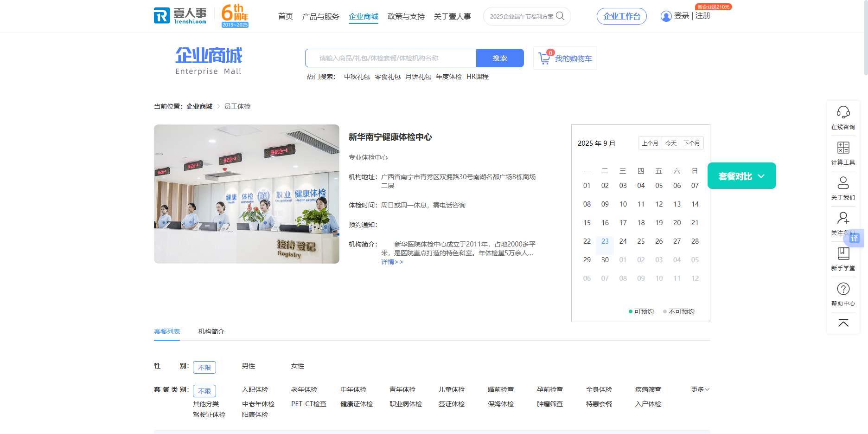Open 关于壹人事 navigation menu
The width and height of the screenshot is (868, 434).
pos(453,17)
